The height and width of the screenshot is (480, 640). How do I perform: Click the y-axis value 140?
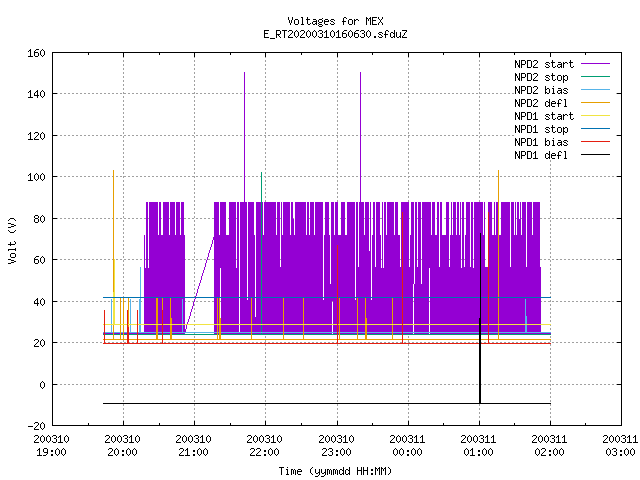coord(36,94)
